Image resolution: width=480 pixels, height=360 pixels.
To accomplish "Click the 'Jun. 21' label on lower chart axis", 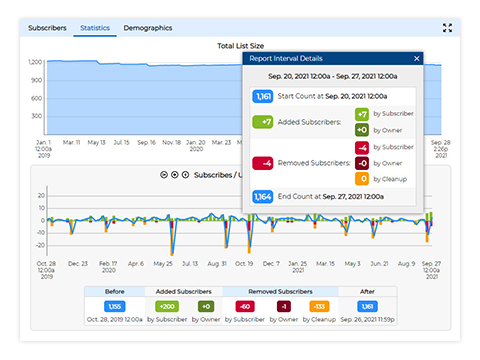I will [x=379, y=264].
